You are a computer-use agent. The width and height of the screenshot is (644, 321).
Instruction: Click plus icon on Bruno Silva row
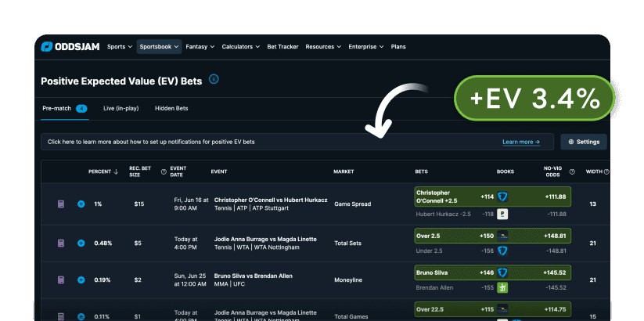click(x=81, y=280)
